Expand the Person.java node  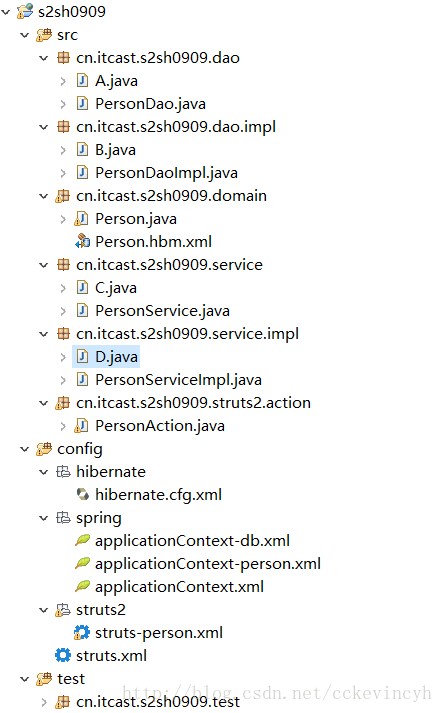tap(63, 219)
